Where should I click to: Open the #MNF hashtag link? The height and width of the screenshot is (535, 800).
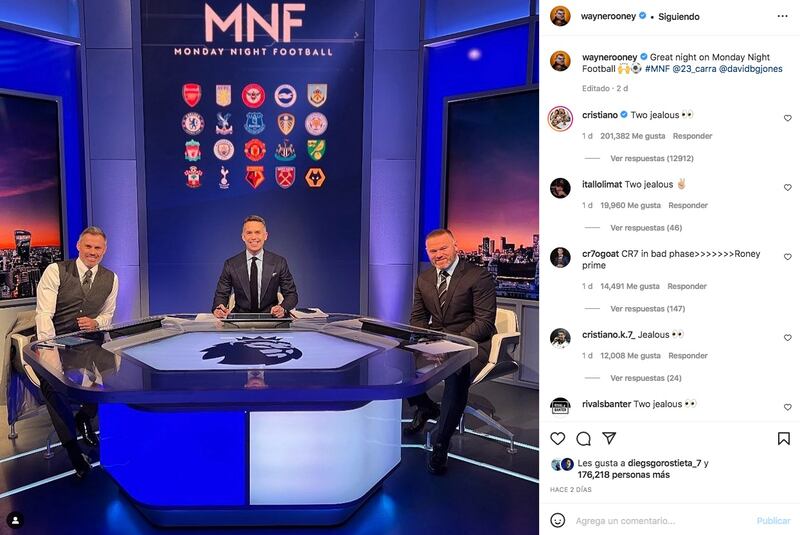(x=657, y=69)
